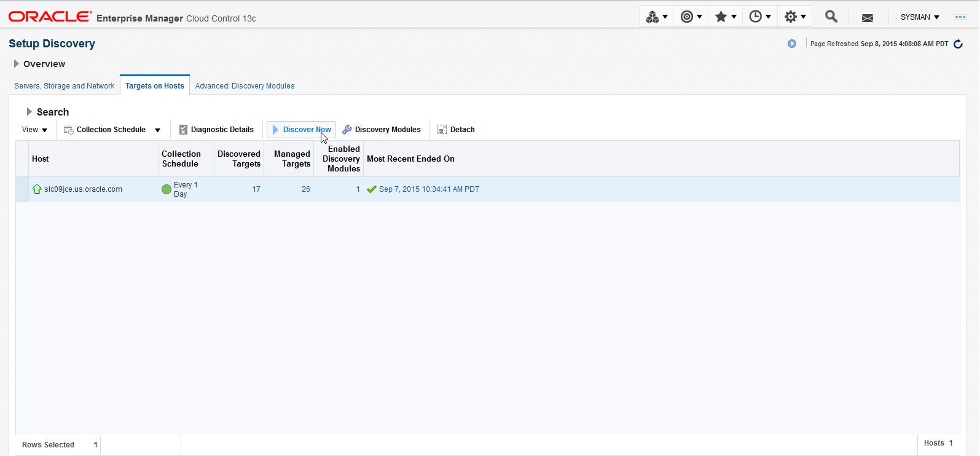Switch to Servers, Storage and Network tab
This screenshot has width=980, height=456.
pyautogui.click(x=65, y=86)
